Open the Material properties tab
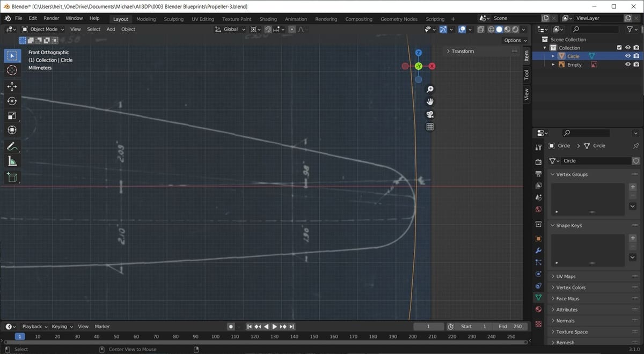 [x=539, y=309]
